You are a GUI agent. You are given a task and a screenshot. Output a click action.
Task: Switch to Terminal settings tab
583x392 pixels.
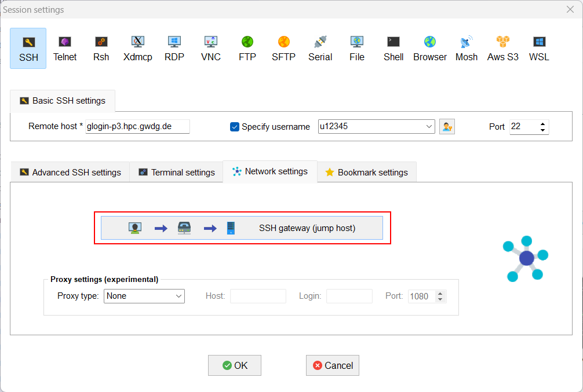(x=176, y=171)
